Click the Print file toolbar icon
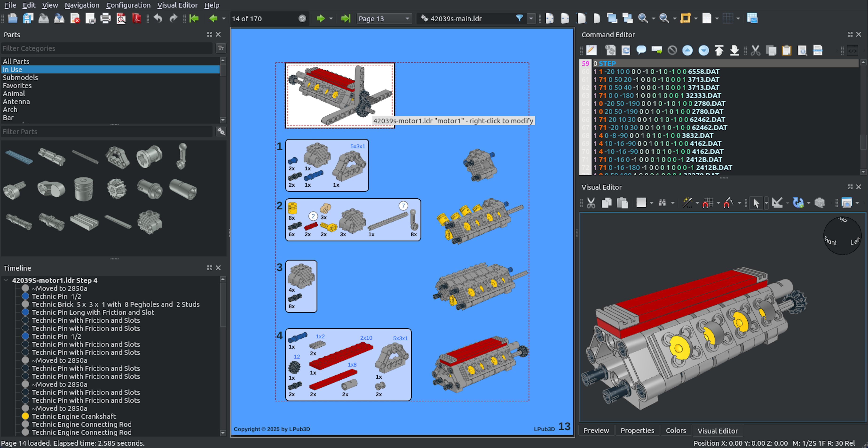 coord(106,18)
